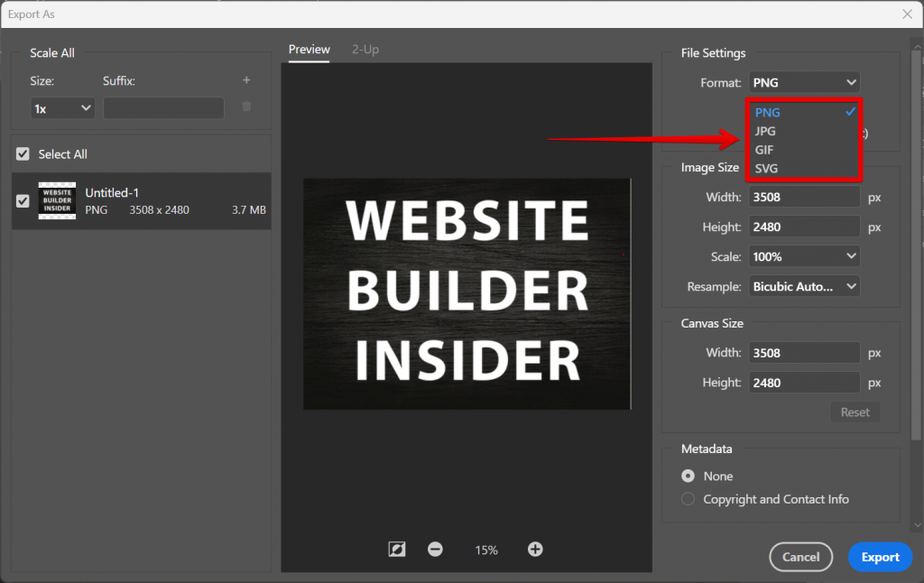
Task: Click the trash icon beside Suffix field
Action: tap(246, 106)
